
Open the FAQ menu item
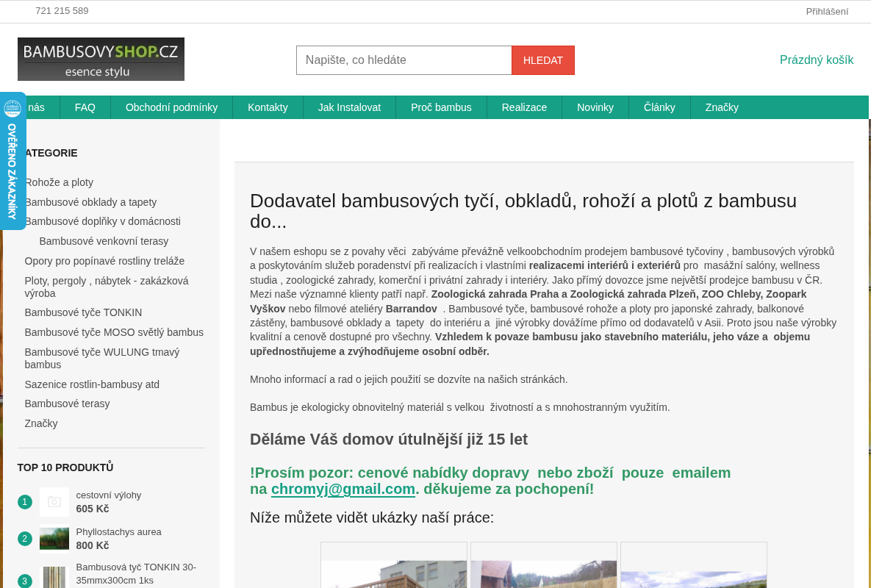85,107
